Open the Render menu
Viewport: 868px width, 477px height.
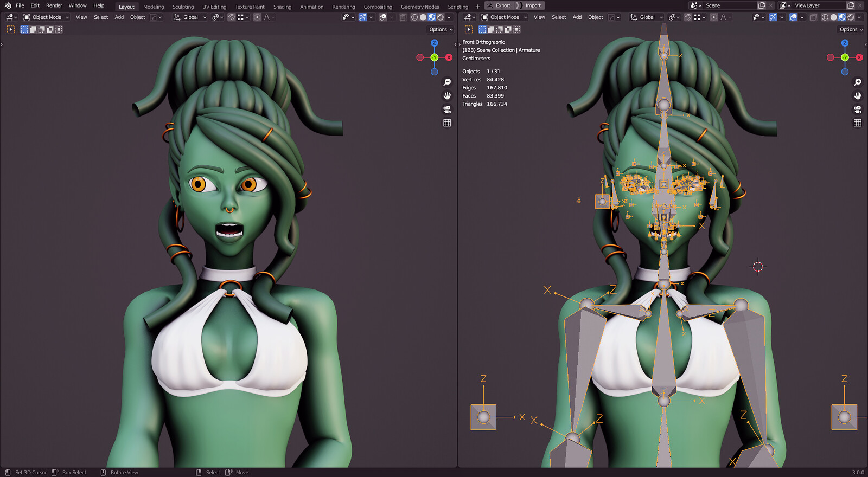point(54,5)
